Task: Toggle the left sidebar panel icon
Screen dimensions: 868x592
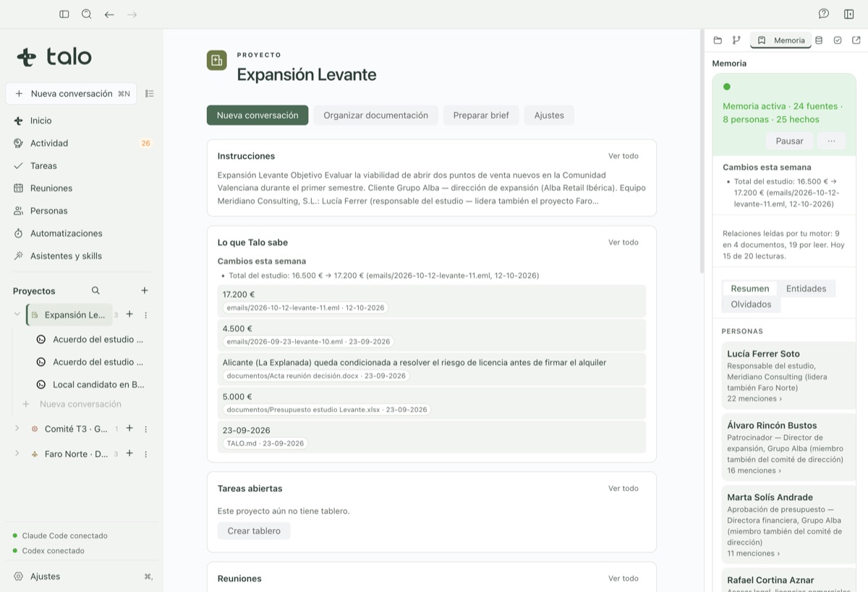Action: [x=64, y=14]
